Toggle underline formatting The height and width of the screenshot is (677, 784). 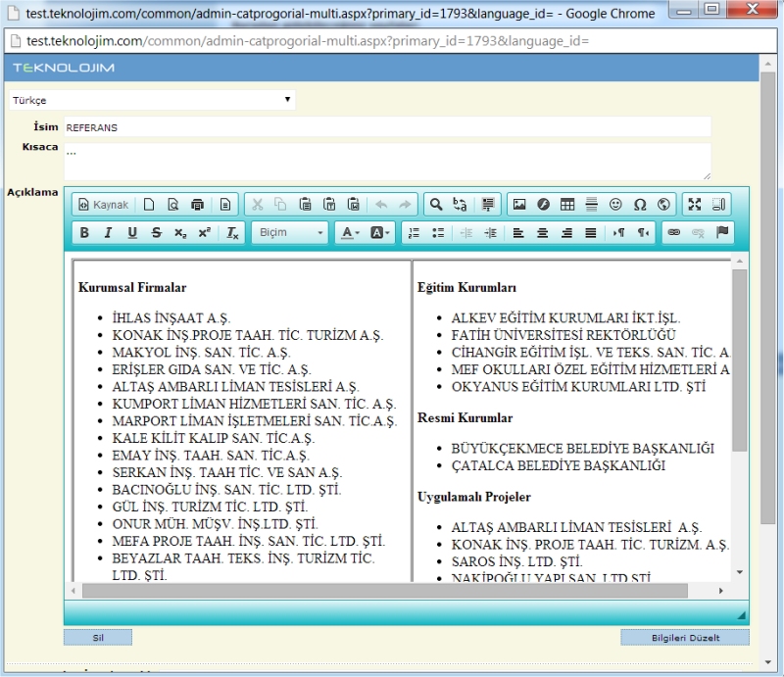pos(132,233)
